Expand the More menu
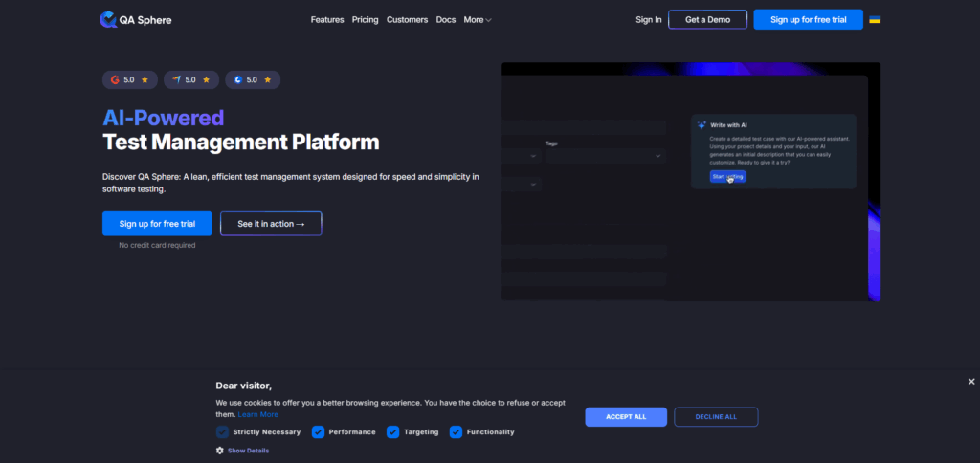Viewport: 980px width, 463px height. 478,19
